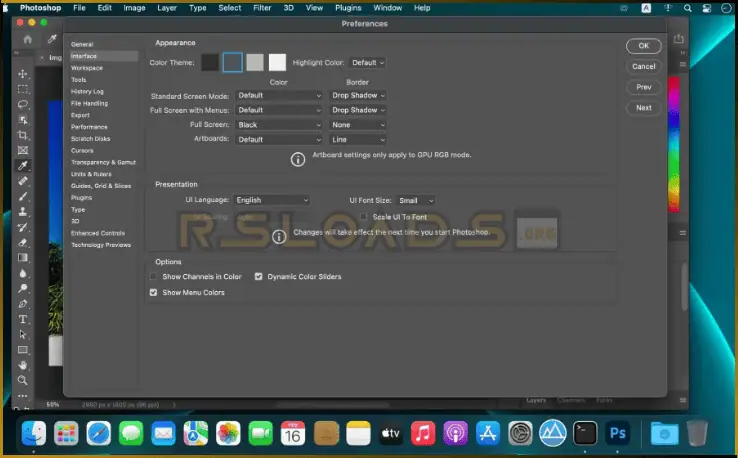Open Highlight Color dropdown
Screen dimensions: 738x458
[x=368, y=63]
